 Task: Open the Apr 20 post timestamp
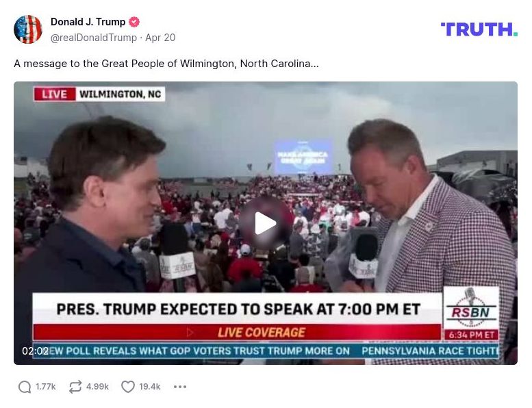(x=160, y=38)
